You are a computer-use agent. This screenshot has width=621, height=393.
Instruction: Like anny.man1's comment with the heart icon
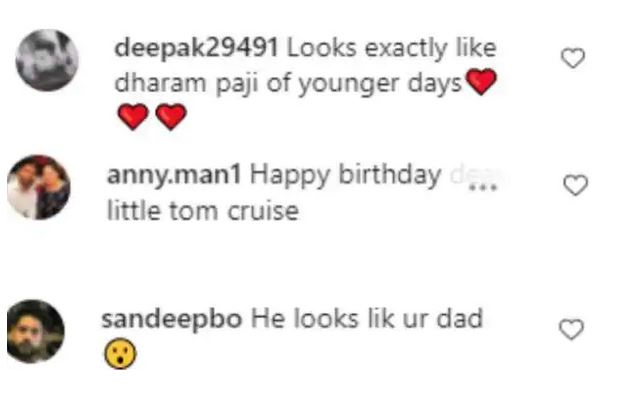(x=575, y=185)
